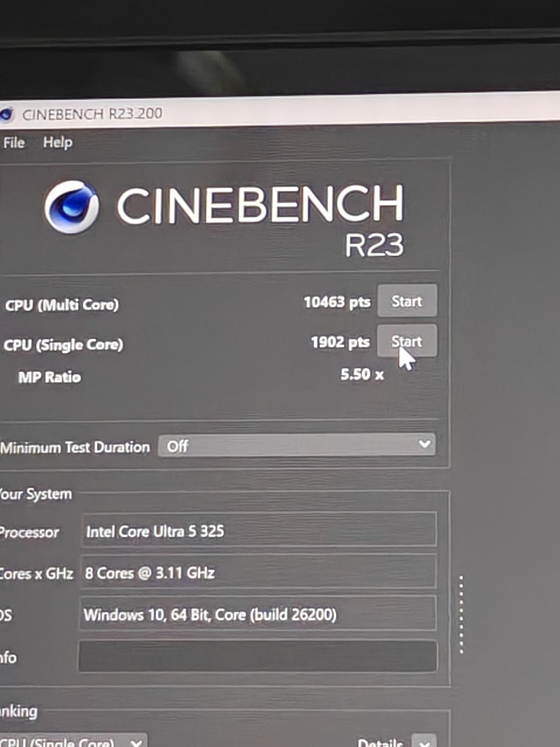Click the CINEBENCH R23.200 window title

(x=93, y=114)
